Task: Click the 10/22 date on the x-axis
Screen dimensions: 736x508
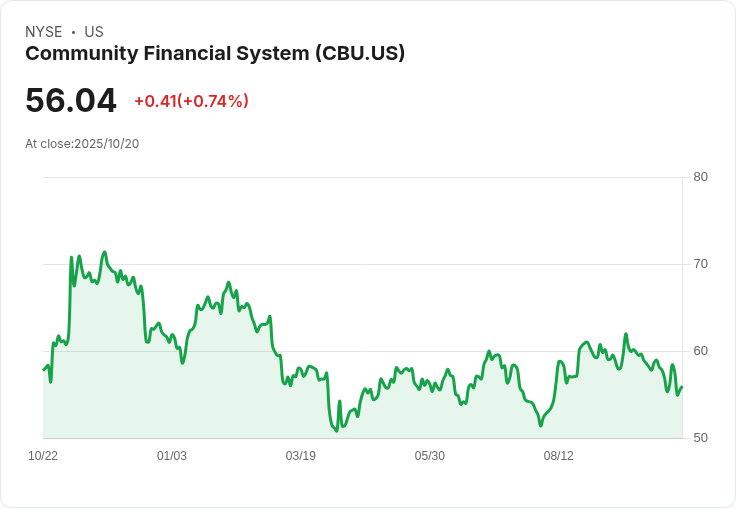Action: tap(43, 456)
